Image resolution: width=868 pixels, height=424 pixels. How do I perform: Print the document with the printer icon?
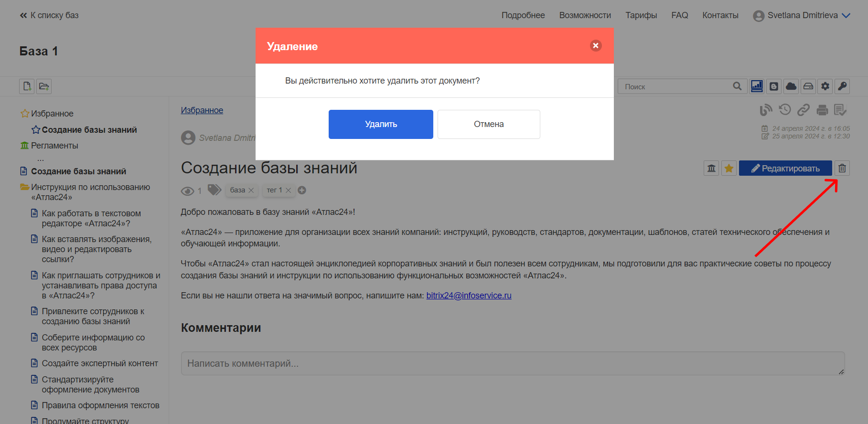(822, 110)
